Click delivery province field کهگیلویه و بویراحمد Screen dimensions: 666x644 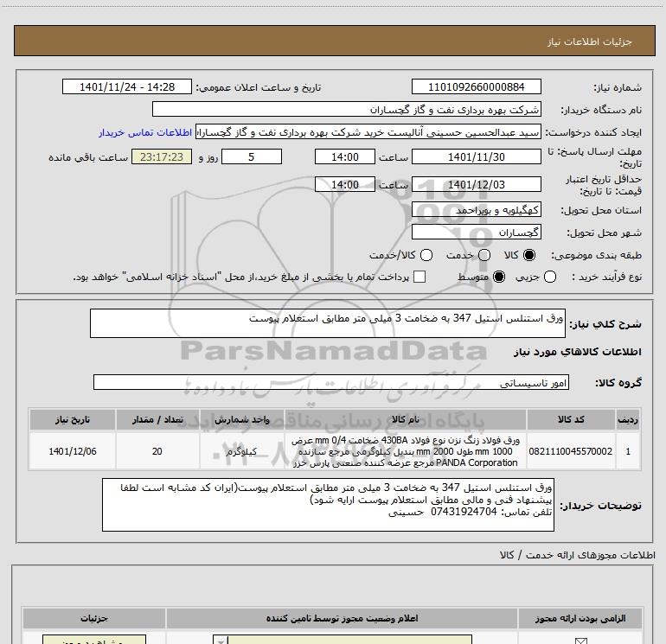(476, 210)
